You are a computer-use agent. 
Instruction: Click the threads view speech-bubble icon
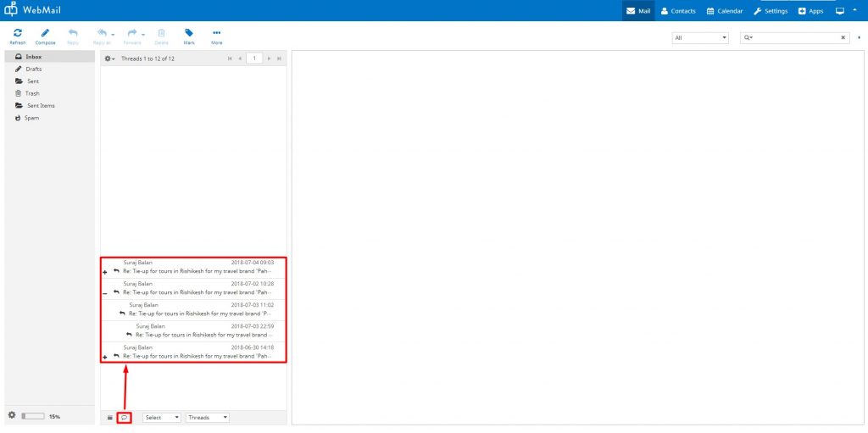[x=125, y=418]
